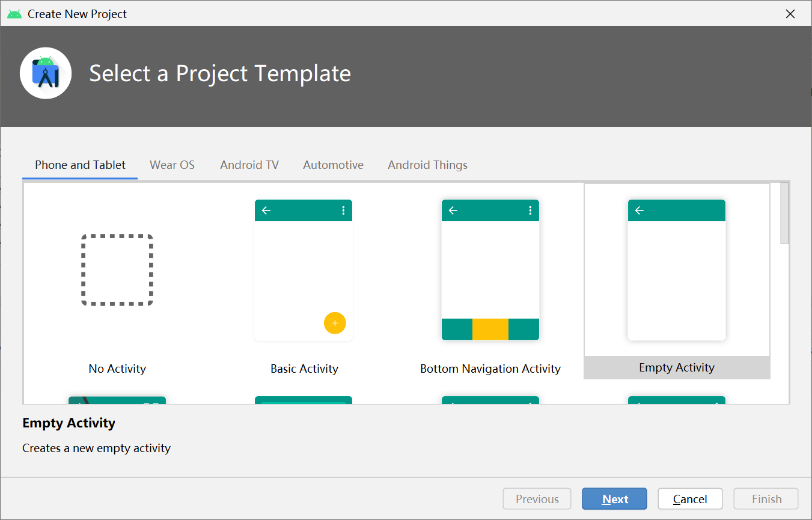The width and height of the screenshot is (812, 520).
Task: Click "Creates a new empty activity" description
Action: tap(96, 448)
